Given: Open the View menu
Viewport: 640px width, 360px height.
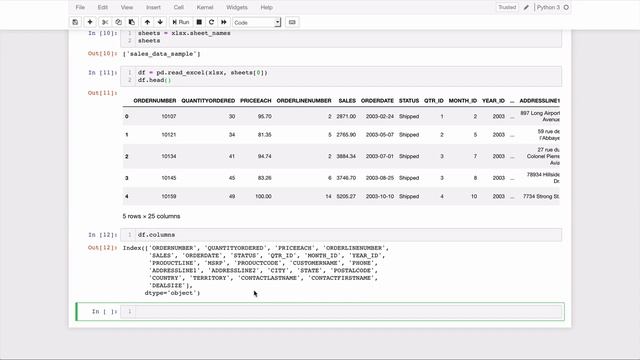Looking at the screenshot, I should pyautogui.click(x=127, y=7).
